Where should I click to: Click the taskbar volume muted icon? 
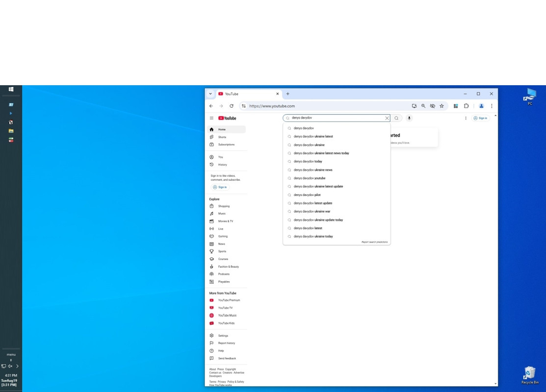click(10, 366)
